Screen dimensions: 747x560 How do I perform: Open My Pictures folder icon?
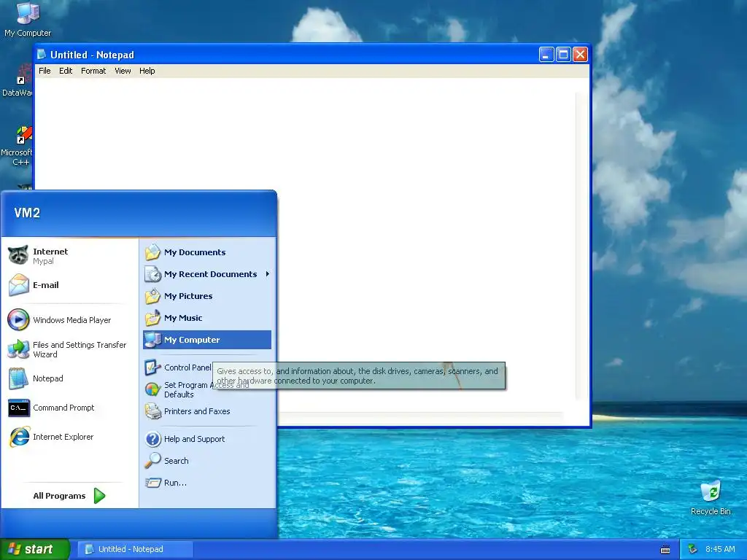(152, 296)
